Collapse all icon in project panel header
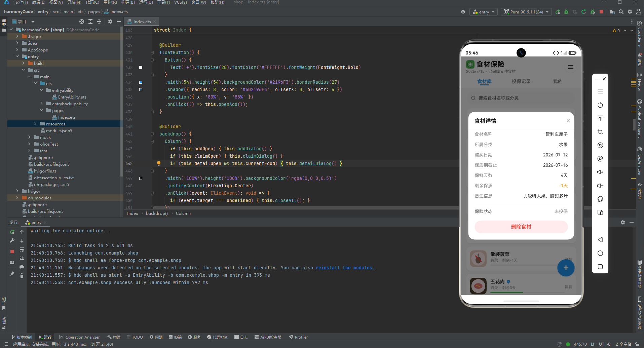644x348 pixels. click(99, 22)
